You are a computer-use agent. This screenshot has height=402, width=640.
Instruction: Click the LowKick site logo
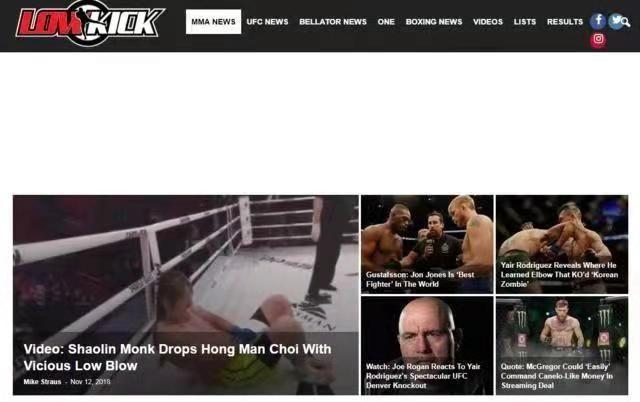point(91,23)
